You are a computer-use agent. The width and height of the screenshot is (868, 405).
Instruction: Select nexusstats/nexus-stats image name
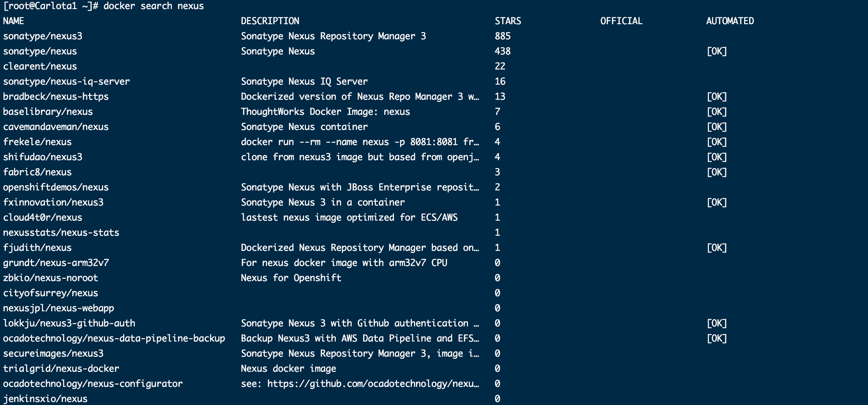pos(61,233)
